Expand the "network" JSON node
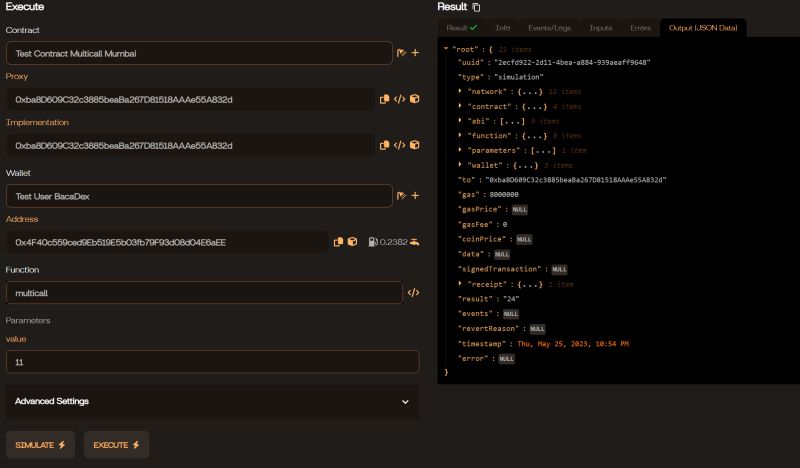Screen dimensions: 800x468 click(x=460, y=91)
